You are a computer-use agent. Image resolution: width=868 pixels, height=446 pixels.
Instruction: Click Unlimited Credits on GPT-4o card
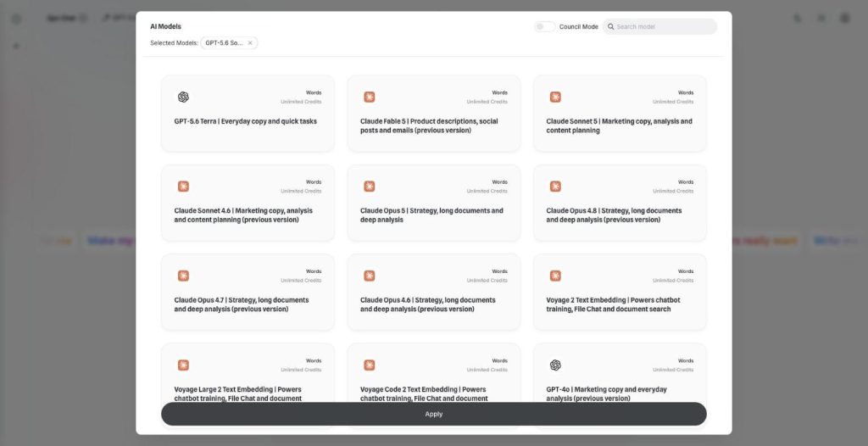pos(672,370)
